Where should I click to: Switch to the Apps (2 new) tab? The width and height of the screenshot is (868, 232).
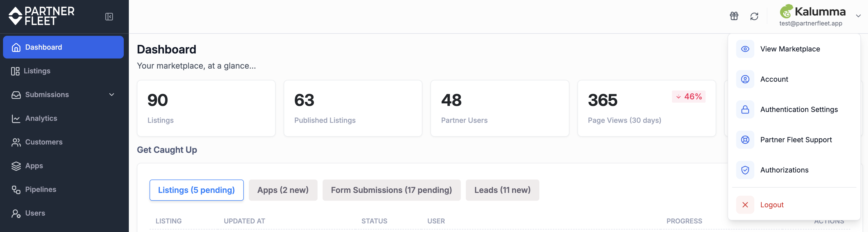click(283, 190)
